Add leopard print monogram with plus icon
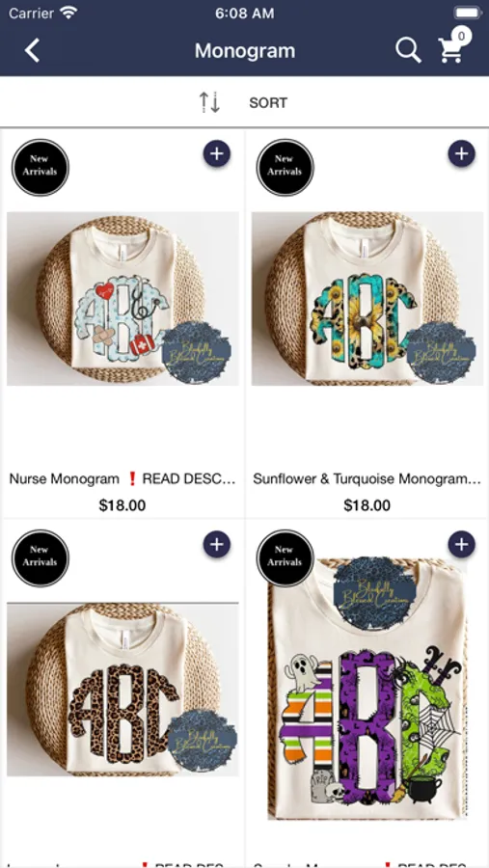This screenshot has height=868, width=489. pyautogui.click(x=217, y=544)
